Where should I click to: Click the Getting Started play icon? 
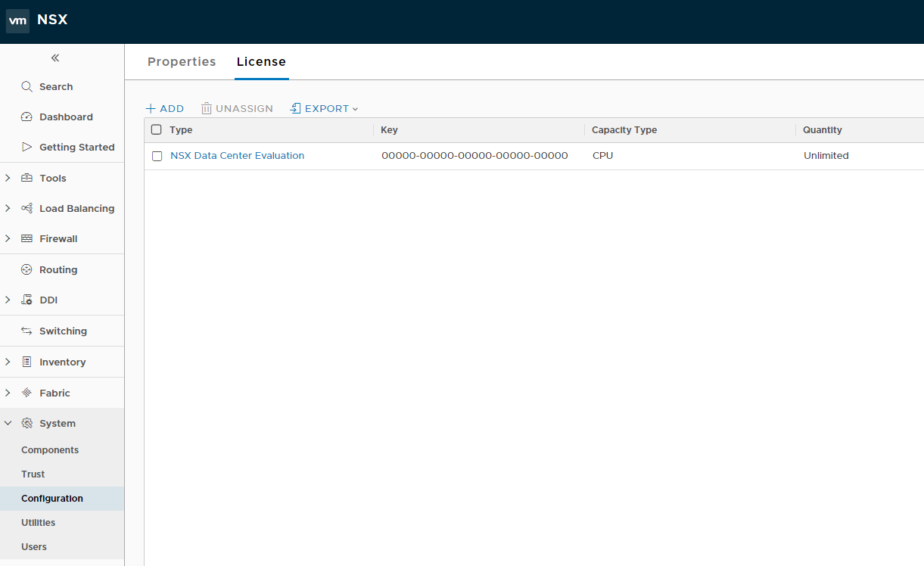27,147
